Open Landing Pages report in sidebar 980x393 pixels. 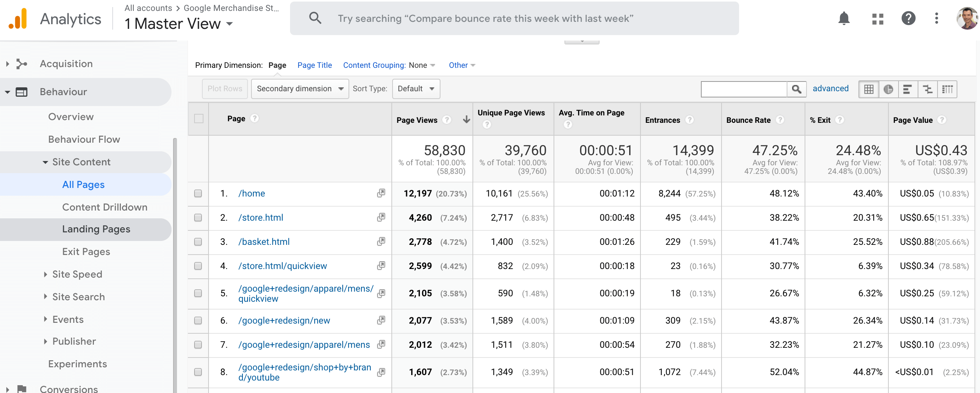[x=96, y=229]
